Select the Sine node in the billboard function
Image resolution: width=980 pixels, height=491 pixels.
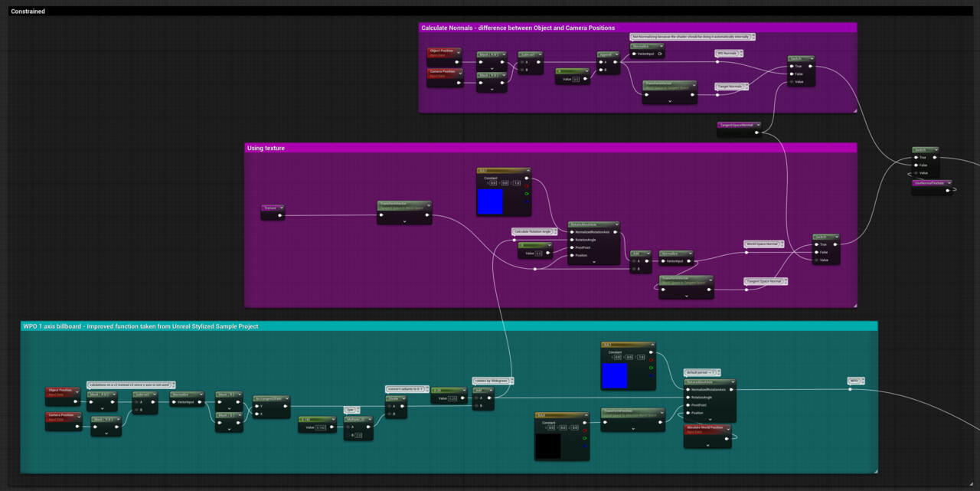coord(349,408)
